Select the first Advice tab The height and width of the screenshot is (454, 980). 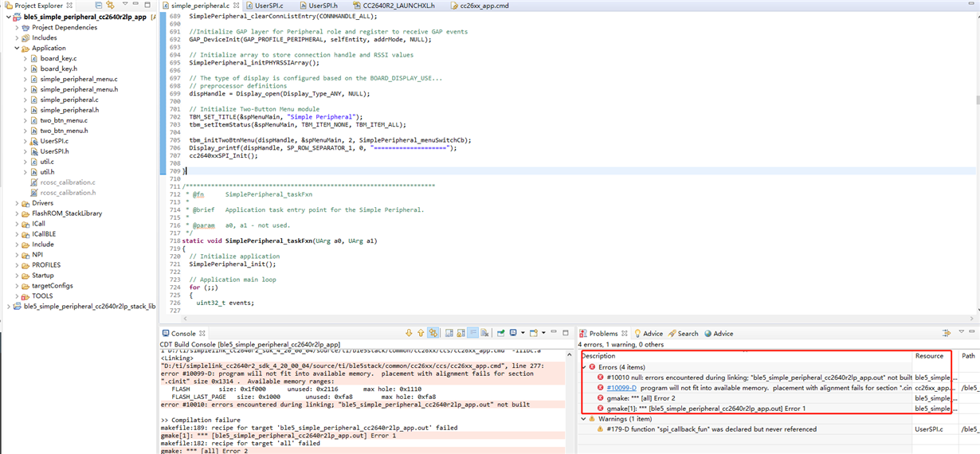click(x=648, y=334)
